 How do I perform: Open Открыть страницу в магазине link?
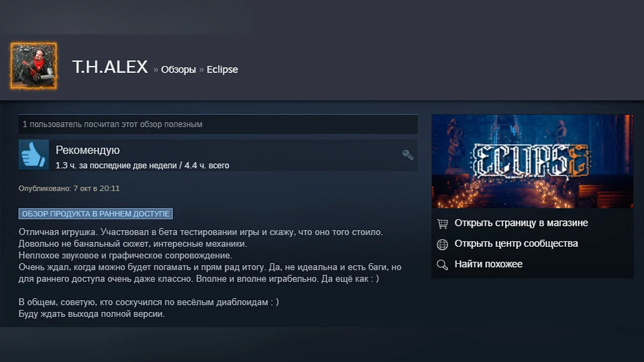521,223
